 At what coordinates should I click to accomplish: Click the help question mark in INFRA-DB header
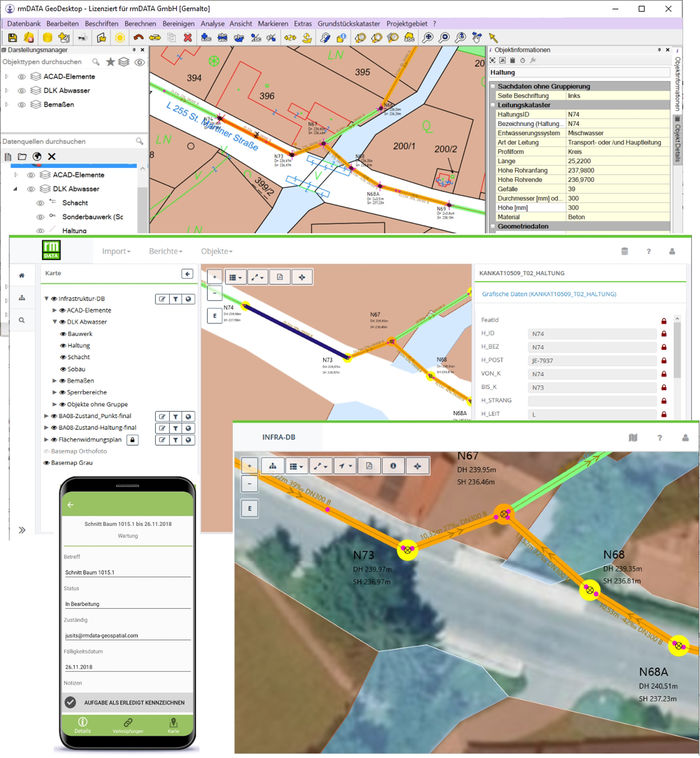(659, 437)
